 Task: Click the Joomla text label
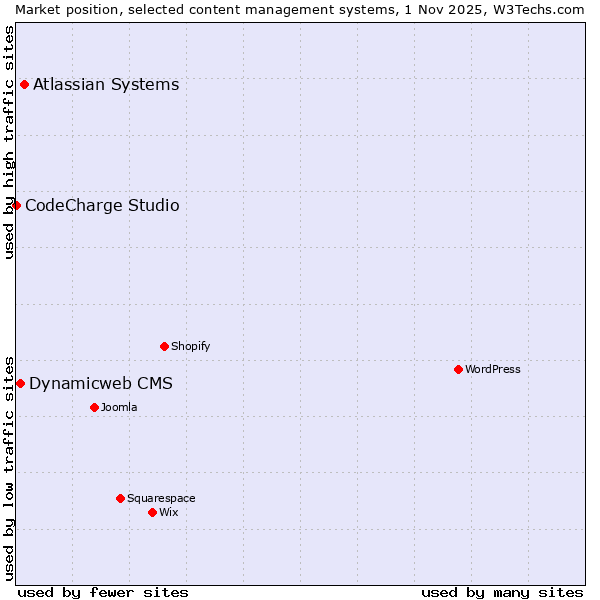tap(119, 407)
